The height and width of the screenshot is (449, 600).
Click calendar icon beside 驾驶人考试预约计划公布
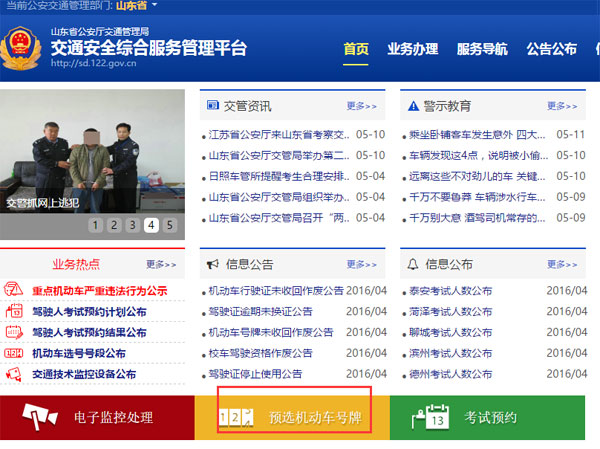[x=14, y=310]
